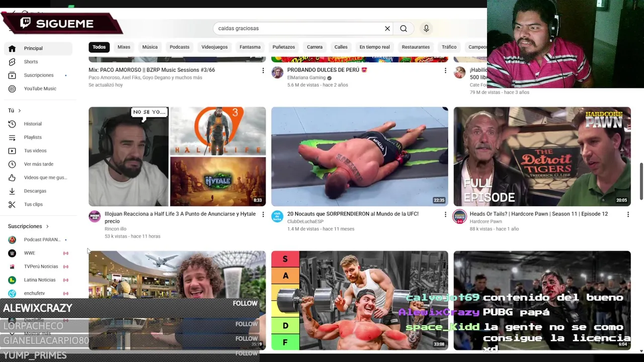
Task: Open Hardcore Pawn channel avatar
Action: (460, 217)
